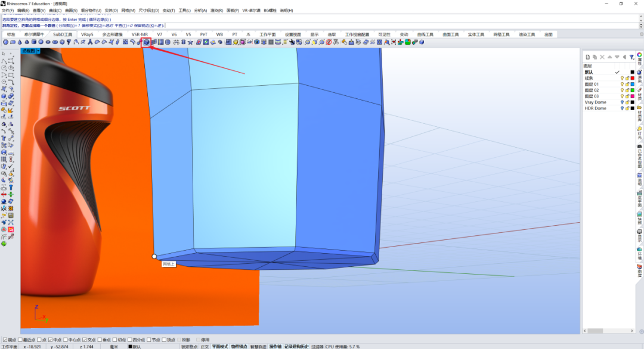Change the green color swatch of 图层 02
The width and height of the screenshot is (644, 349).
[x=633, y=90]
